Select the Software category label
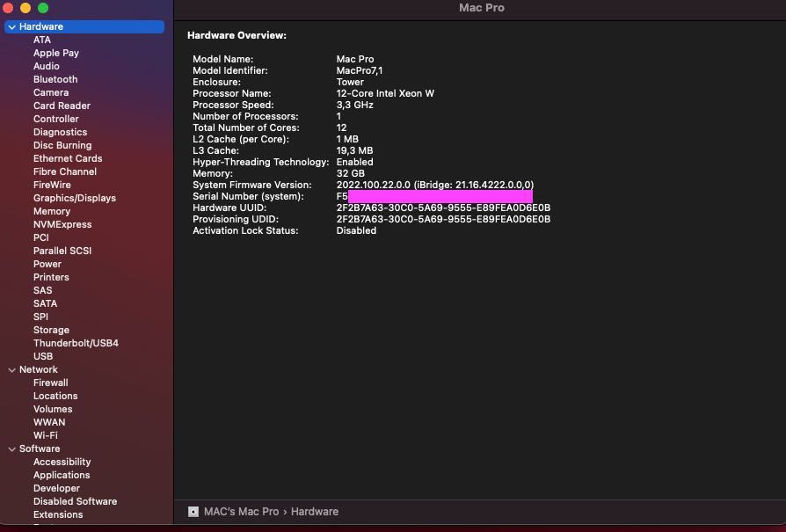Image resolution: width=786 pixels, height=532 pixels. [40, 448]
